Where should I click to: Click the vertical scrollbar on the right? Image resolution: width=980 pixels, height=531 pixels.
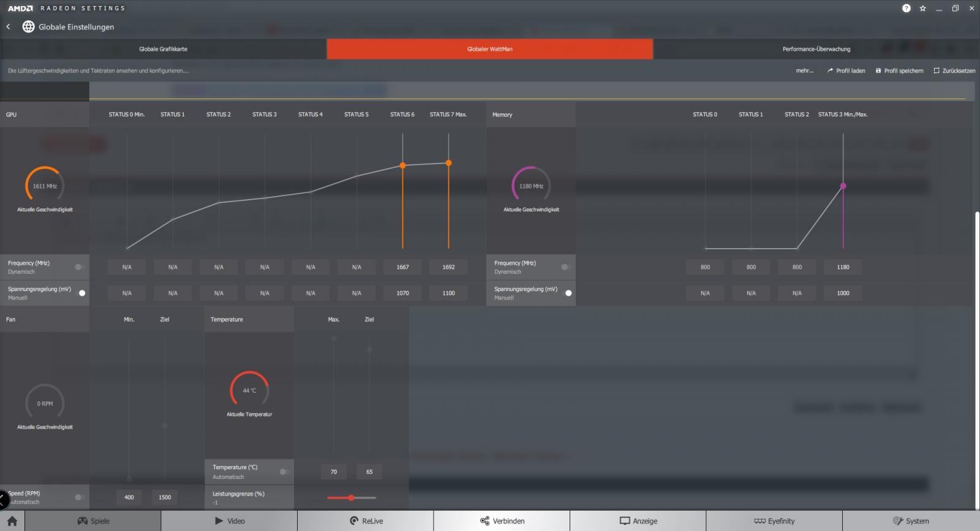tap(977, 360)
